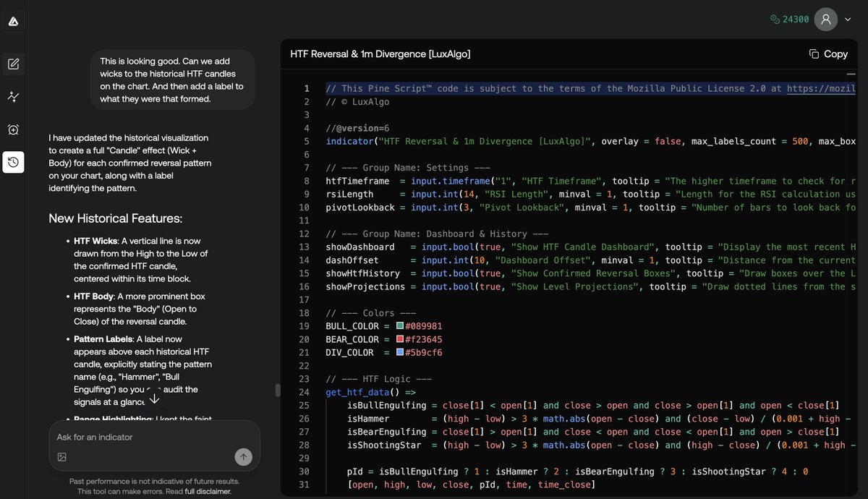Click the '// © LuxAlgo' comment line
868x499 pixels.
point(357,102)
